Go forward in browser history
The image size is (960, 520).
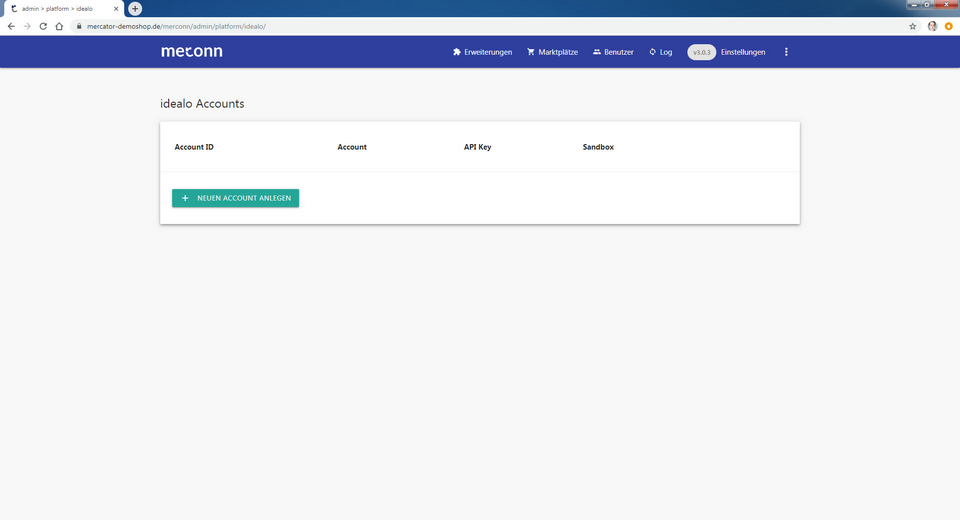(x=27, y=26)
